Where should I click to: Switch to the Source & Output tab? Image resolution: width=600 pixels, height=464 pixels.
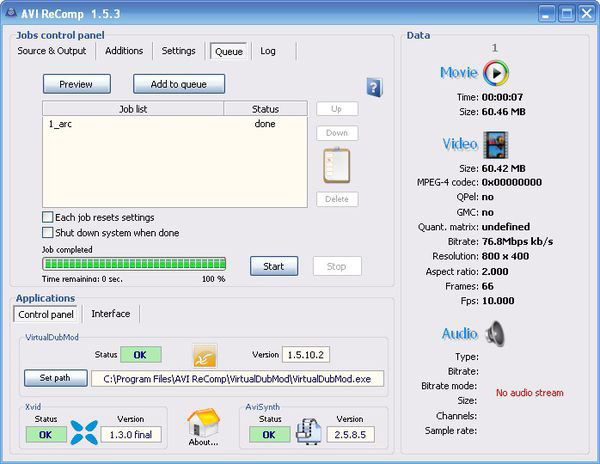pos(51,51)
